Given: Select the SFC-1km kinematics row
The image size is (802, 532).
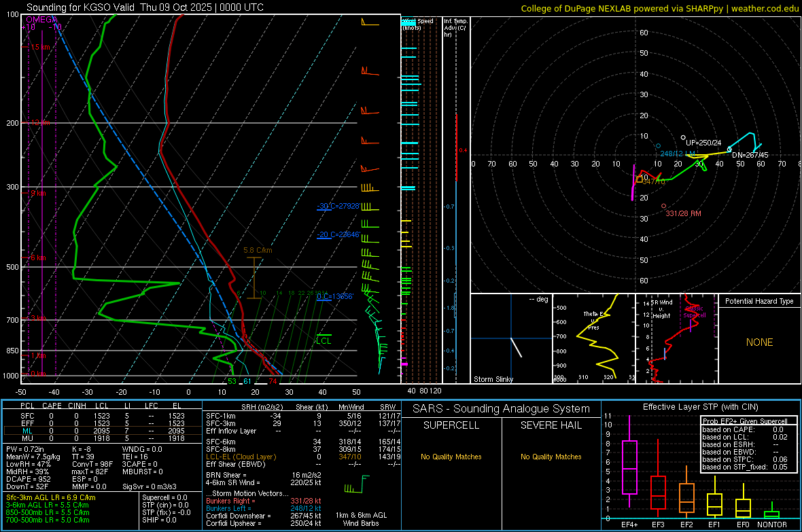Looking at the screenshot, I should point(302,416).
